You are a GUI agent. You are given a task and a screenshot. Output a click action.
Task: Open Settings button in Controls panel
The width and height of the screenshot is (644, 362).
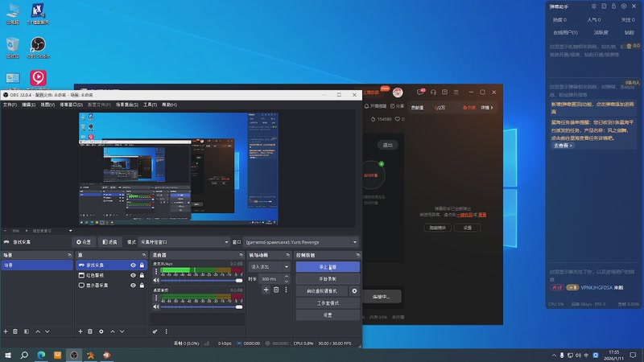point(328,315)
